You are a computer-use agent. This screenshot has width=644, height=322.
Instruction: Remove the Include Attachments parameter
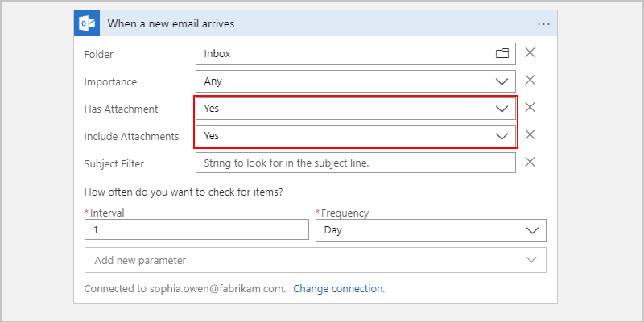tap(530, 134)
